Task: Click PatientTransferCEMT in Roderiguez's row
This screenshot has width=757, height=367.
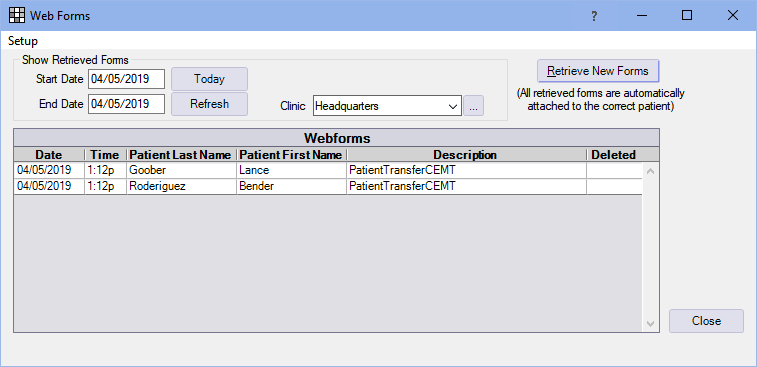Action: [x=466, y=186]
